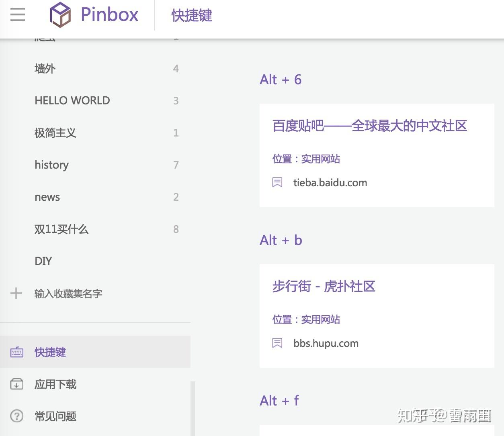Click bookmark icon next to tieba.baidu.com
504x436 pixels.
[277, 183]
